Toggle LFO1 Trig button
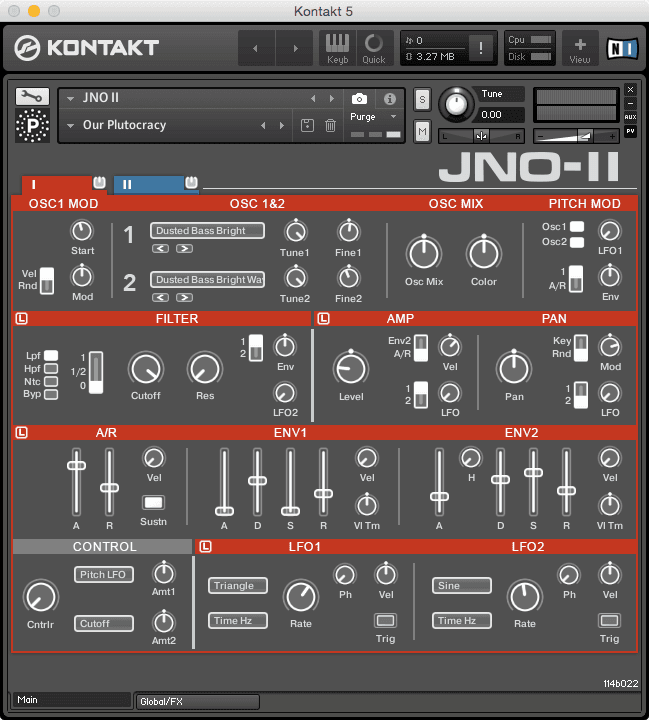This screenshot has width=649, height=720. 385,621
